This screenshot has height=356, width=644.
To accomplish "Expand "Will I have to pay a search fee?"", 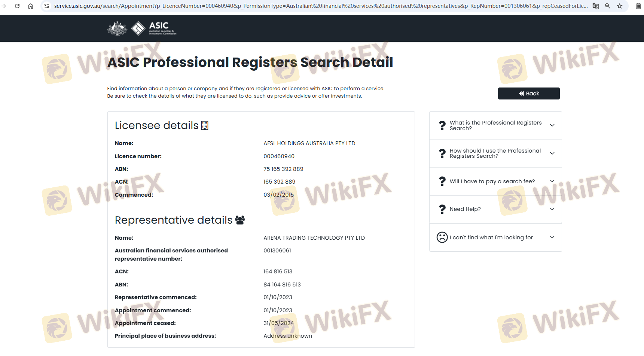I will pos(552,181).
